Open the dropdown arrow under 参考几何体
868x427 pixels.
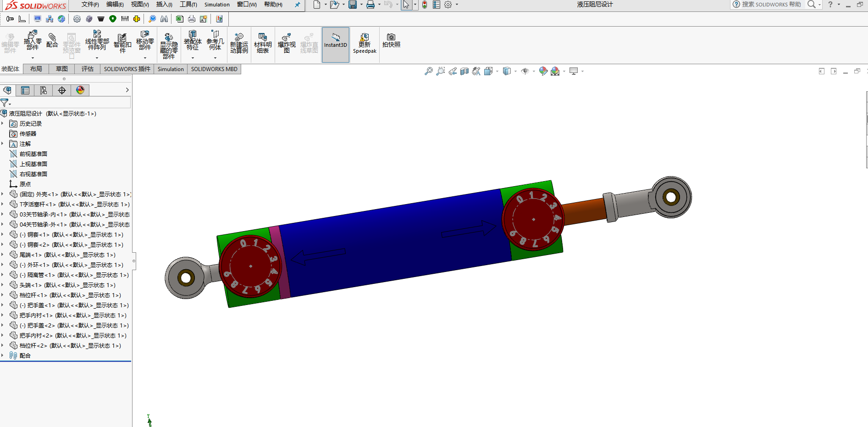[x=215, y=58]
